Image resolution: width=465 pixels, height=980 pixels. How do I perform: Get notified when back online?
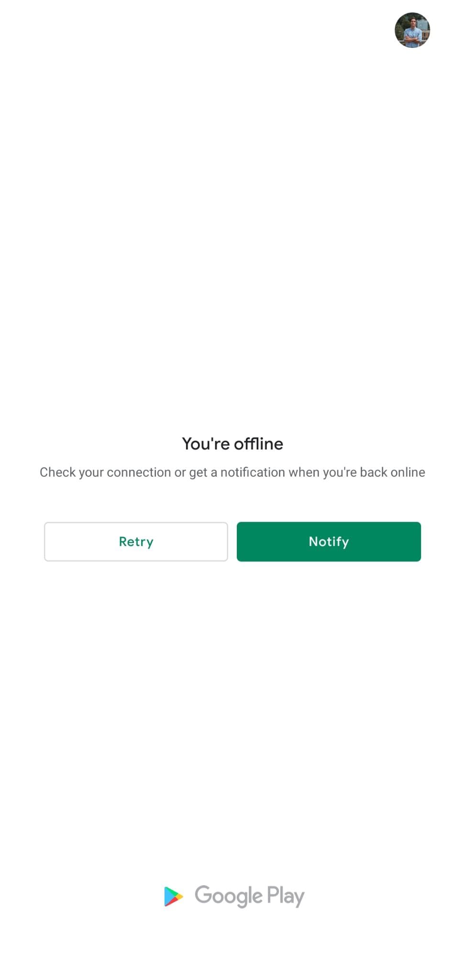point(329,541)
